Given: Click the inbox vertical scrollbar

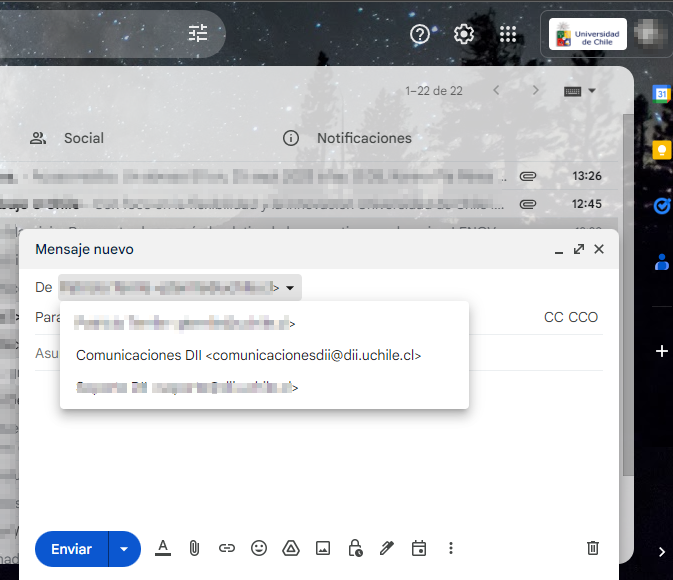Looking at the screenshot, I should point(628,295).
